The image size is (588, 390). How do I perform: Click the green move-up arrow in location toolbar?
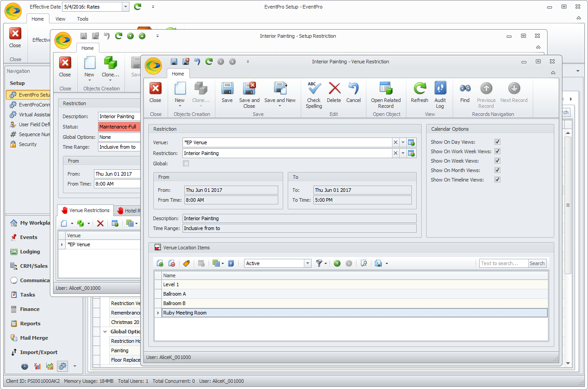[x=337, y=263]
